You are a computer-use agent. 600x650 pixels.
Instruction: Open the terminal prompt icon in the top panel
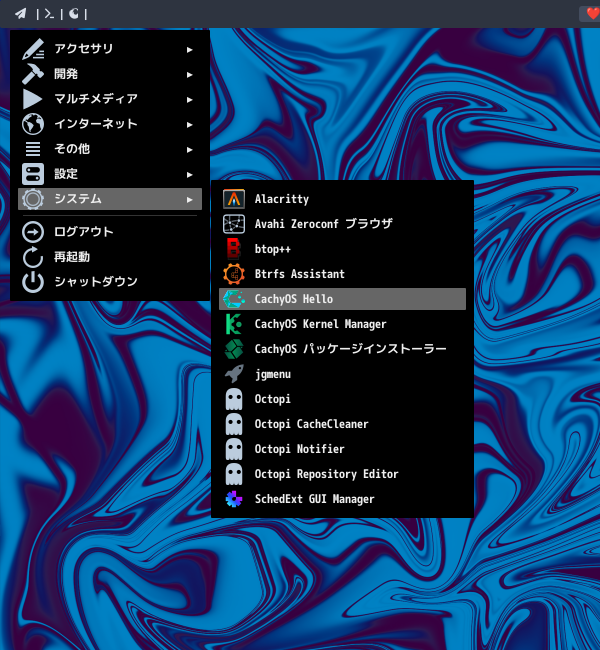click(49, 14)
